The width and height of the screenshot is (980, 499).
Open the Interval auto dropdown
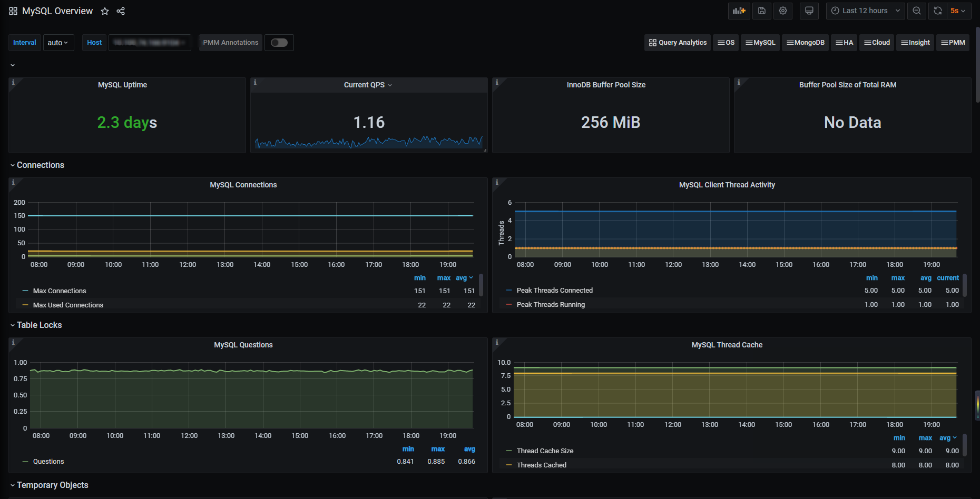(x=58, y=43)
